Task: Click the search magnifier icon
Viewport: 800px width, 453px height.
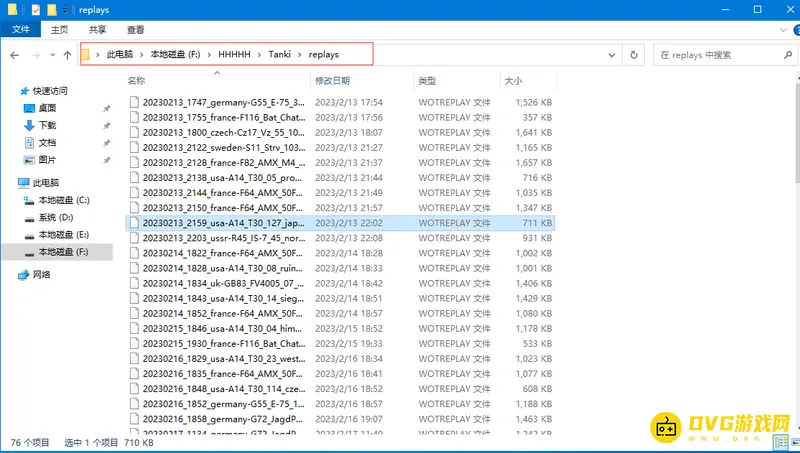Action: (788, 55)
